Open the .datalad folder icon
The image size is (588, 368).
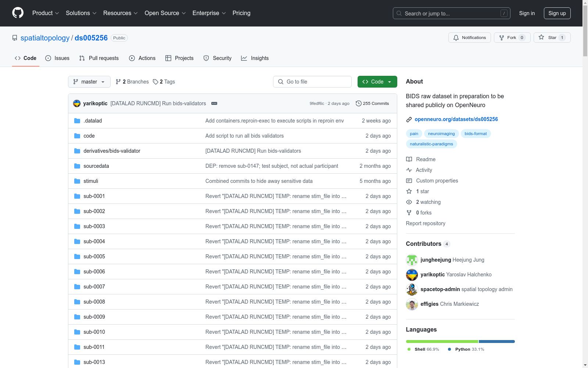(x=77, y=121)
